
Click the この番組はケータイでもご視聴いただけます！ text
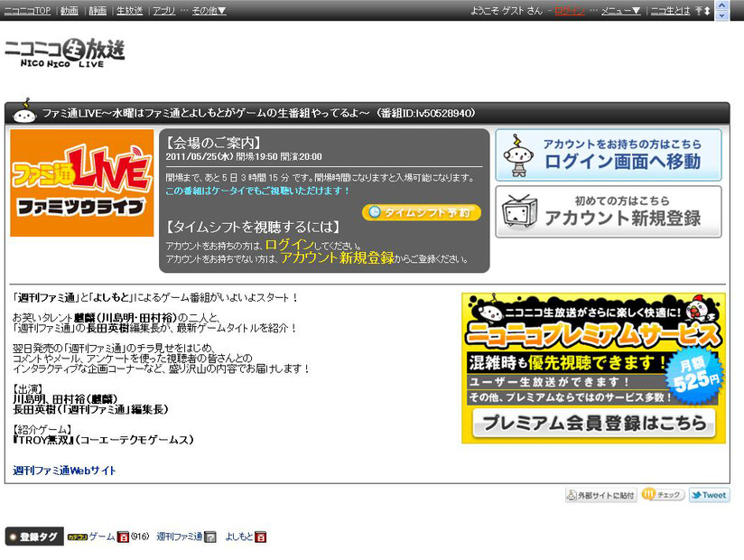[257, 191]
